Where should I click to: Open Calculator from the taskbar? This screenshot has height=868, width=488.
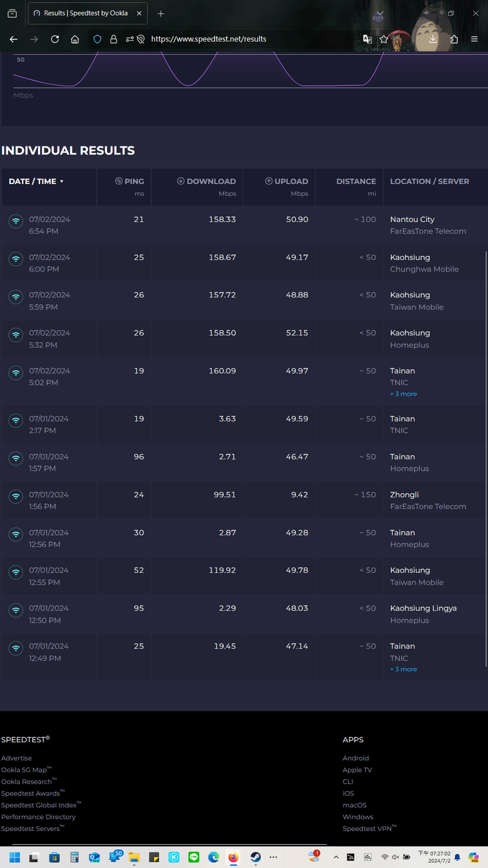click(74, 857)
